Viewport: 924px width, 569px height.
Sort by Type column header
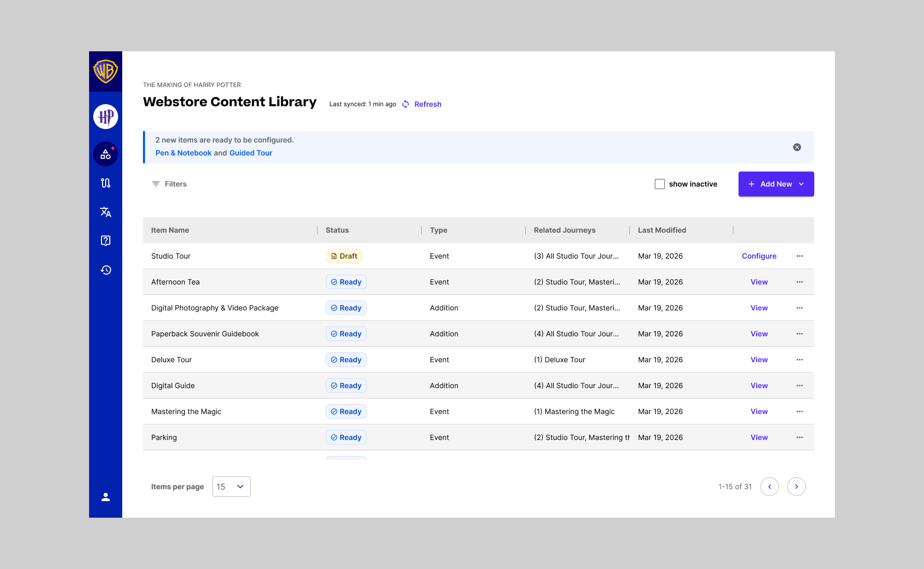tap(439, 230)
